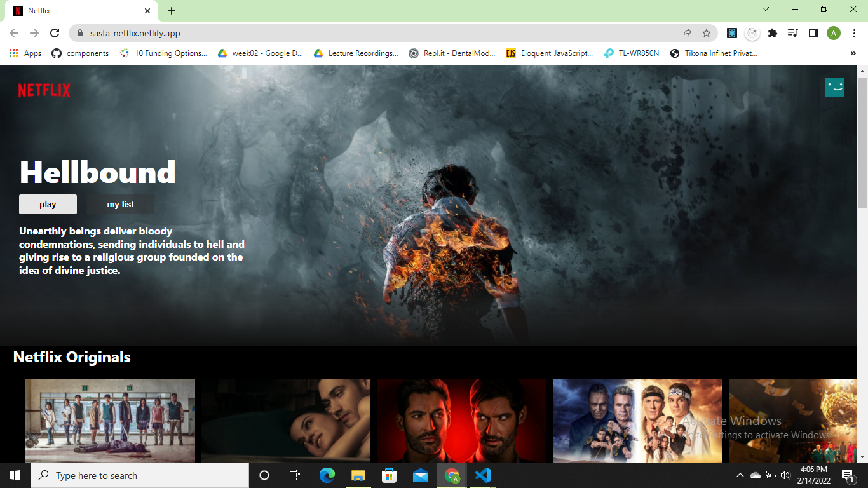Open File Explorer from taskbar
This screenshot has height=488, width=868.
(x=358, y=475)
